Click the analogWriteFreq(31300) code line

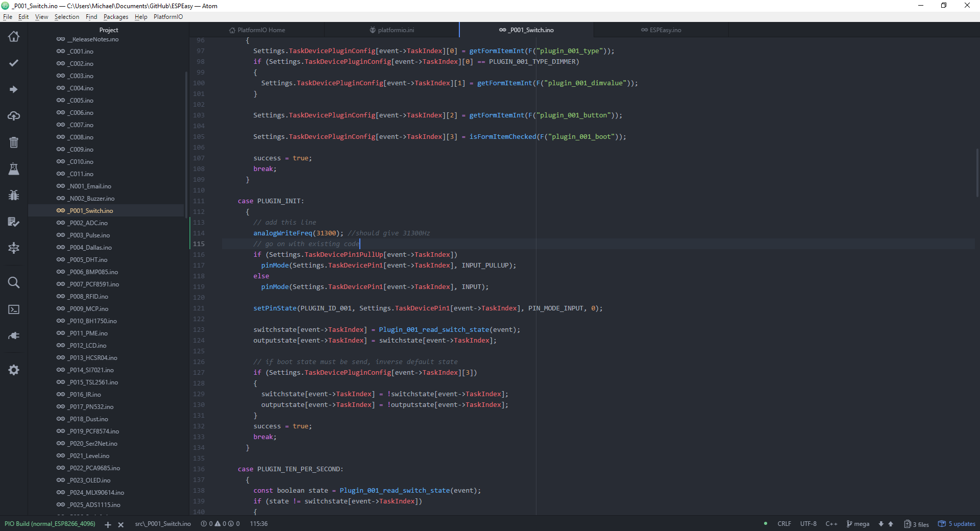click(x=341, y=233)
